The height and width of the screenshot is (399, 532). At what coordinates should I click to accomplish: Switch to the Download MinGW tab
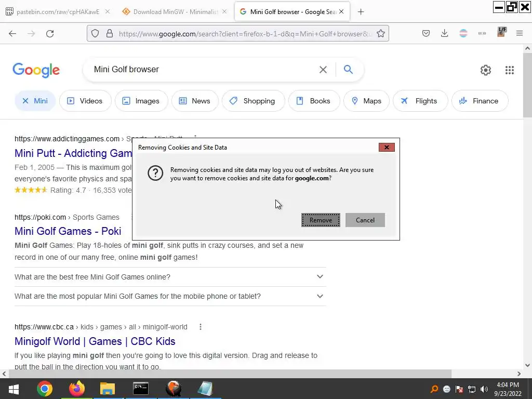175,12
